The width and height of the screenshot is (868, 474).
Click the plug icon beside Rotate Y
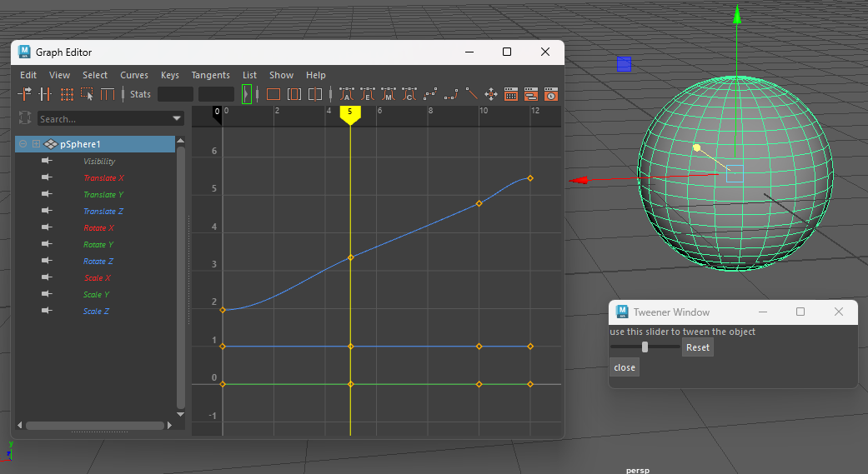(47, 244)
